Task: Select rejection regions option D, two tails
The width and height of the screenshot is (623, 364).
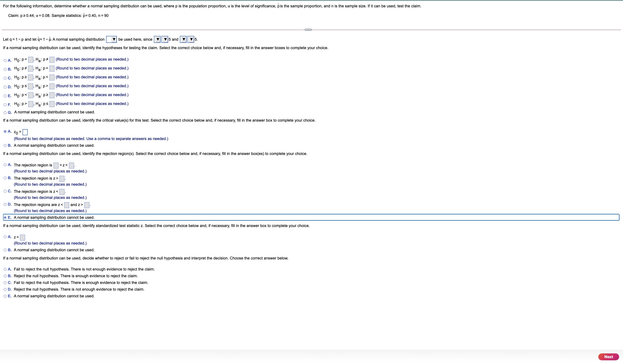Action: (x=5, y=204)
